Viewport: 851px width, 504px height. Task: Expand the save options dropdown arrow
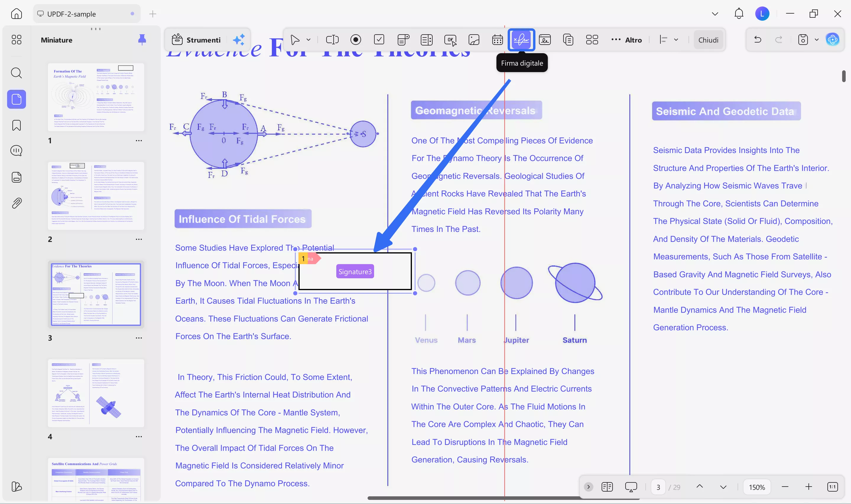[x=816, y=40]
